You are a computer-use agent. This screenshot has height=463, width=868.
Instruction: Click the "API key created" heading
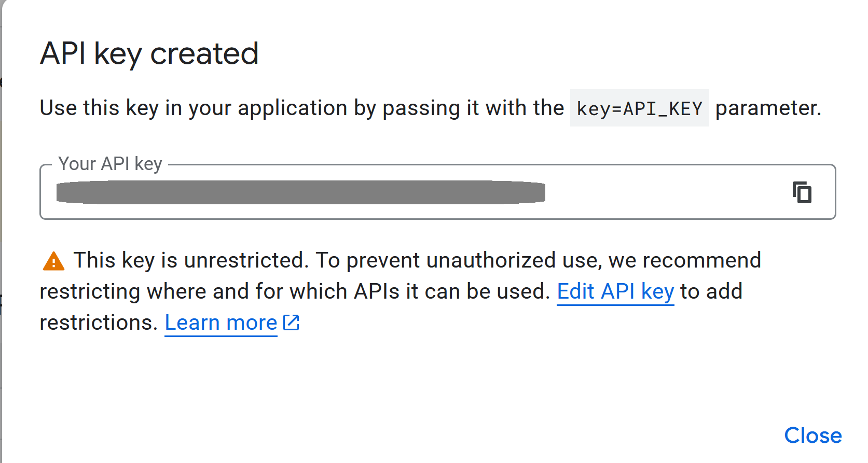(149, 53)
